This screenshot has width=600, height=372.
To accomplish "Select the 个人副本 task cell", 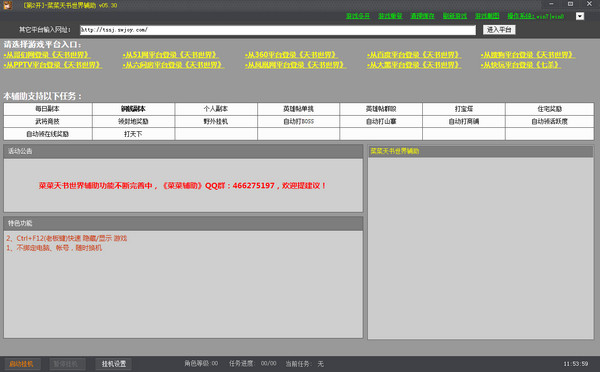I will [216, 109].
